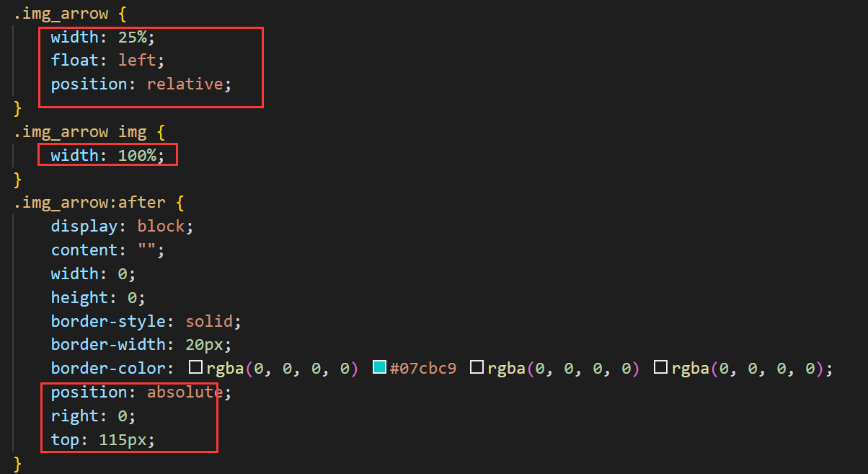Click the solid border-style value
This screenshot has width=868, height=474.
tap(209, 321)
